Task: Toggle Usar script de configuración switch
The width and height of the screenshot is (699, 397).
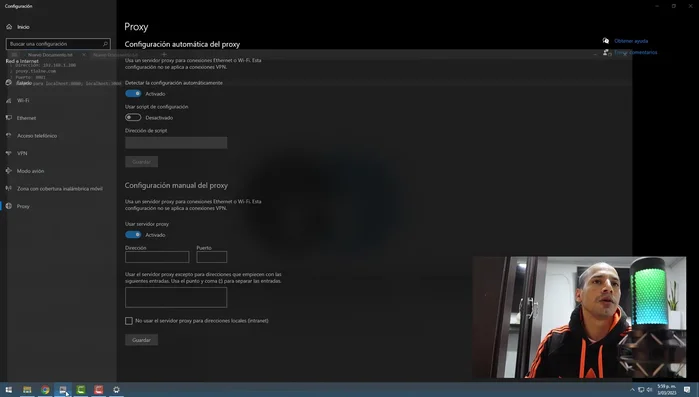Action: pos(133,117)
